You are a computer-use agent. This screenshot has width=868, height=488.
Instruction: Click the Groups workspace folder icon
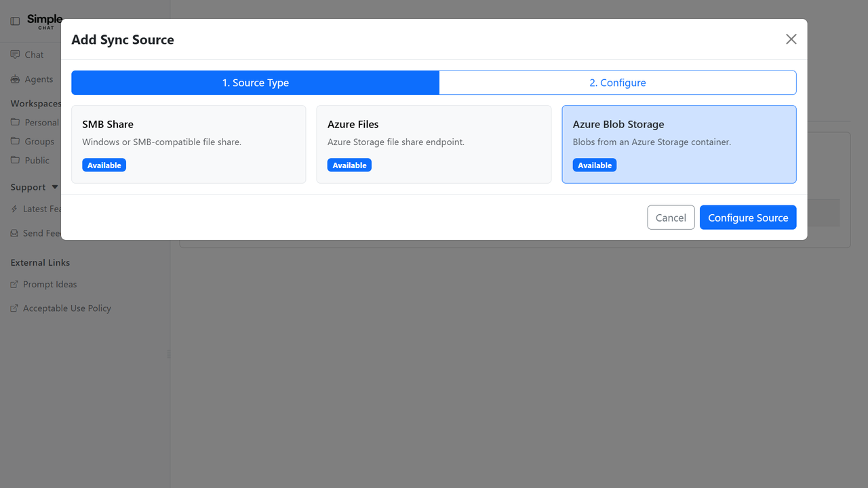15,142
